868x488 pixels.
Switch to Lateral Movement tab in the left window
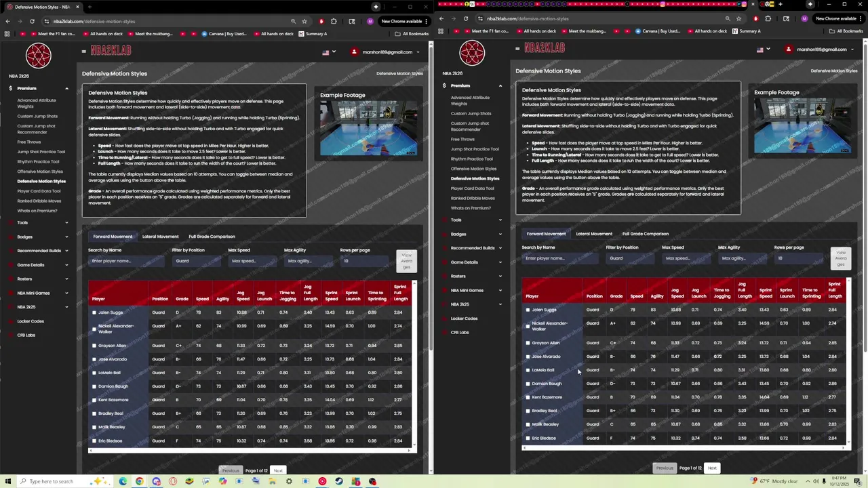tap(160, 237)
